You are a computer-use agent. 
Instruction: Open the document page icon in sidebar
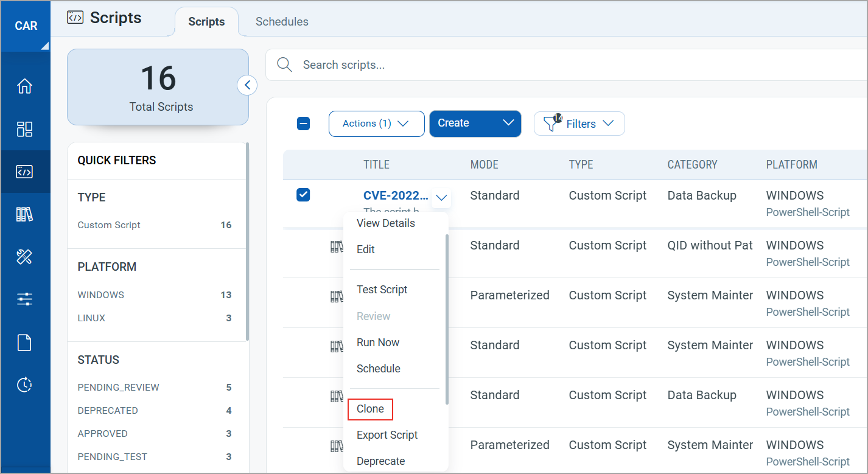(x=24, y=343)
